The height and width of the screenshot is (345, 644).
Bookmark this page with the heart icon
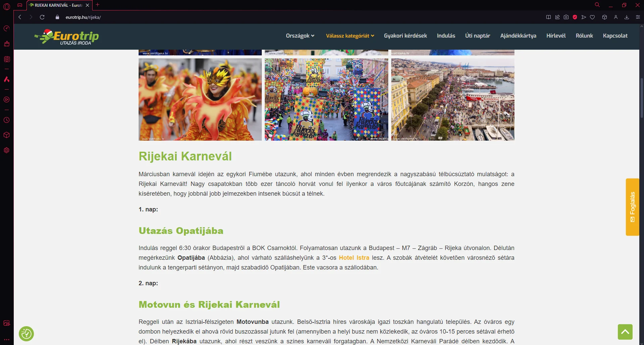pos(592,17)
